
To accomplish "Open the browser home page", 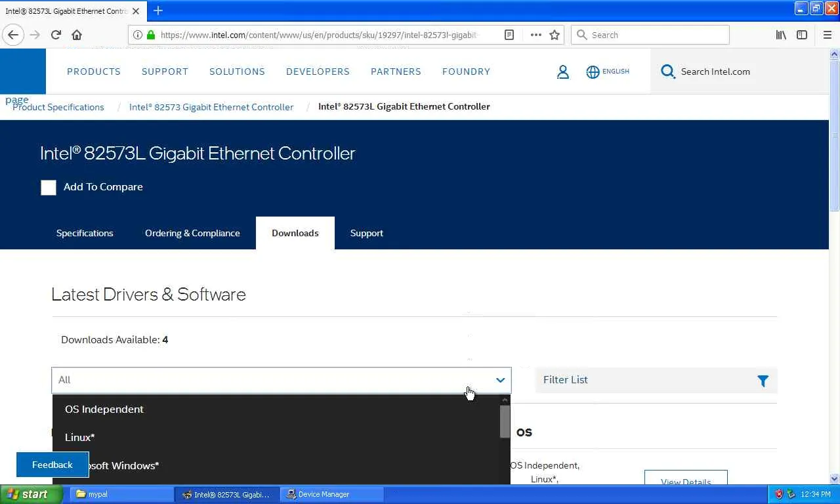I will tap(77, 35).
